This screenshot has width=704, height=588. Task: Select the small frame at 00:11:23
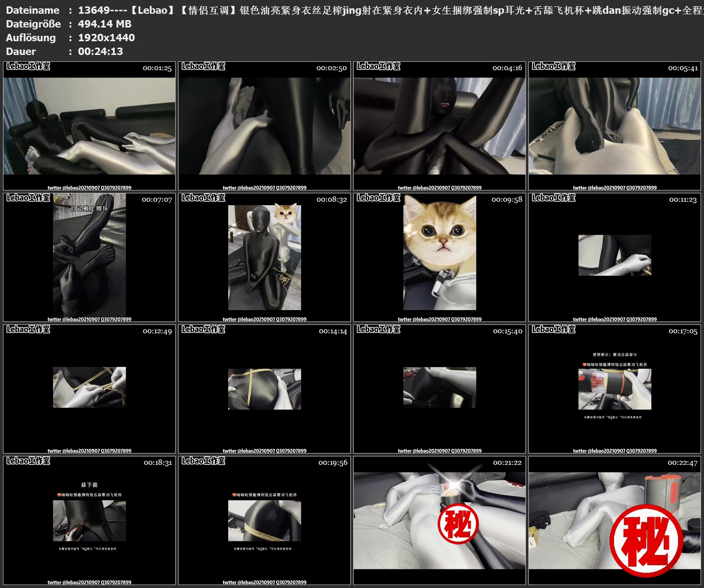point(615,255)
